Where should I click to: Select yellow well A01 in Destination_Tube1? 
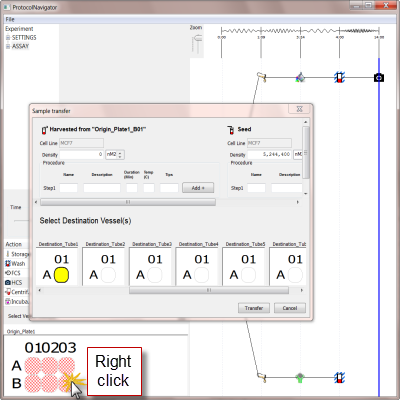pos(61,275)
